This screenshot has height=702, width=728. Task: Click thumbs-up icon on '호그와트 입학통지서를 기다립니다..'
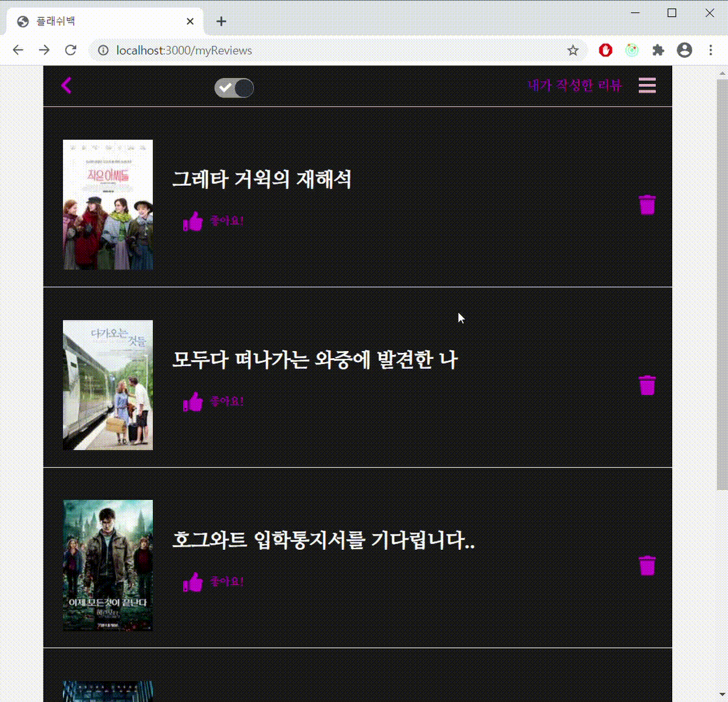[x=192, y=582]
